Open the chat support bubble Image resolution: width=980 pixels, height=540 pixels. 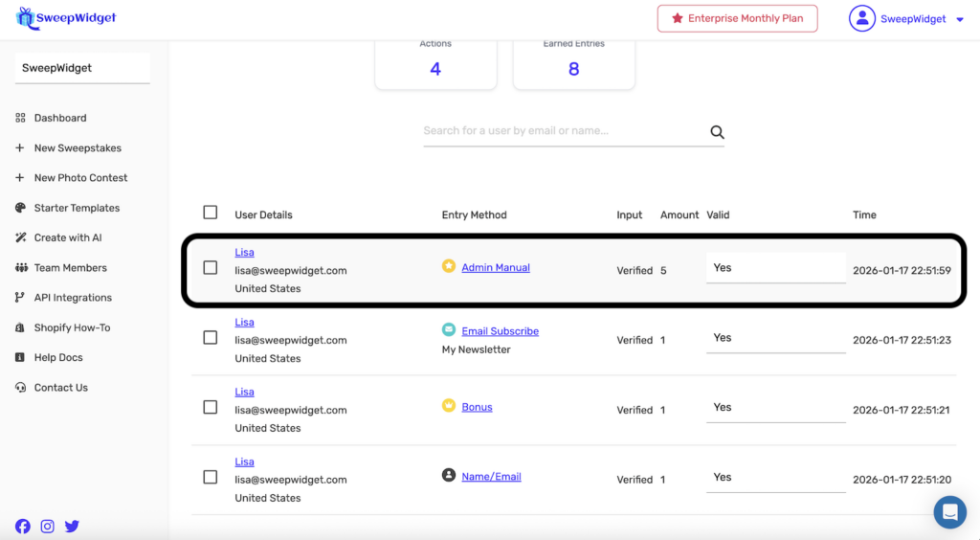pos(949,512)
